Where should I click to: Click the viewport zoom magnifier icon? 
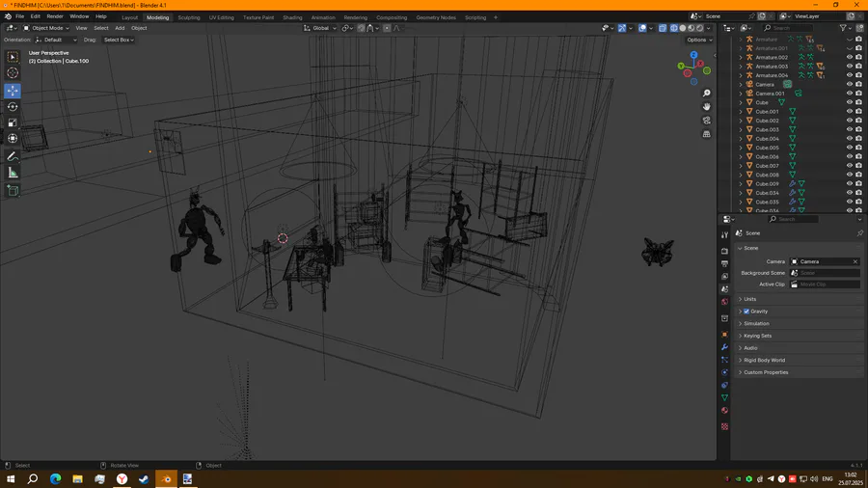pos(706,94)
